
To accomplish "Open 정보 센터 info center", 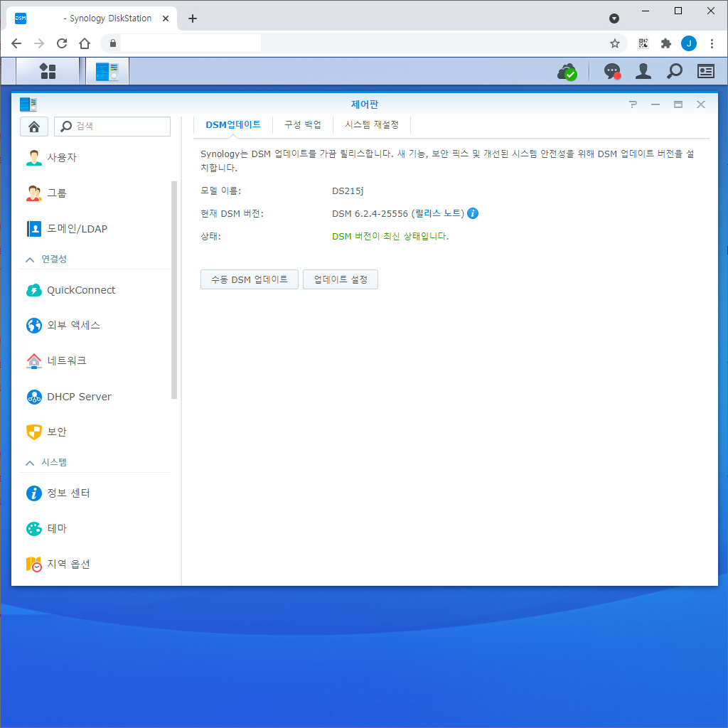I will pyautogui.click(x=95, y=493).
